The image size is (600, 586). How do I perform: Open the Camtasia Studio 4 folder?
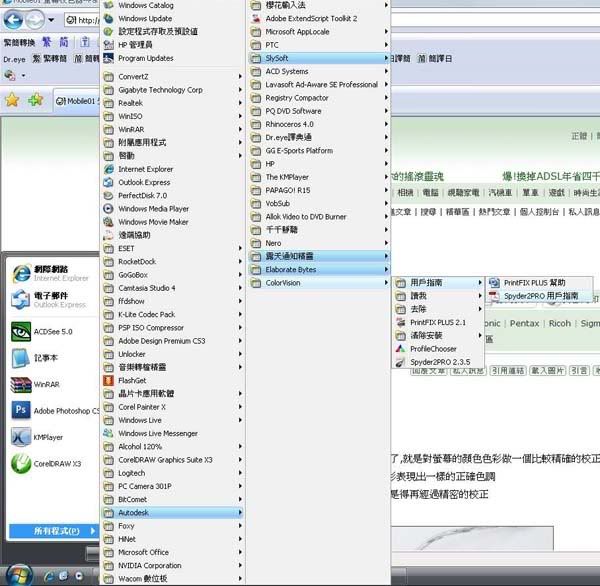tap(173, 288)
